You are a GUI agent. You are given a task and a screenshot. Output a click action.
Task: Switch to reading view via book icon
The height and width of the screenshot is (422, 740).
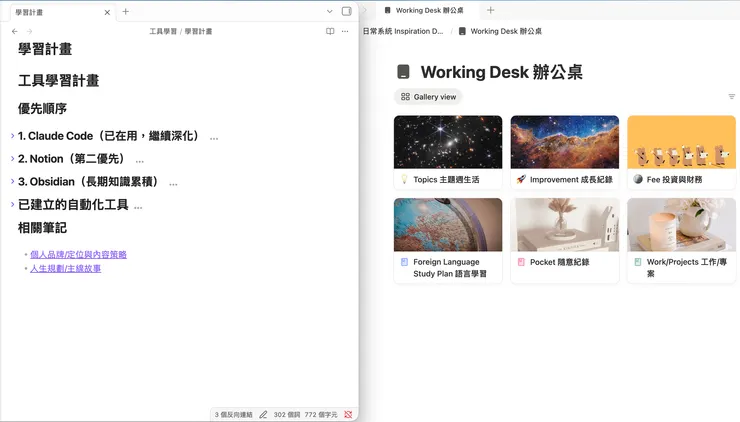point(330,31)
